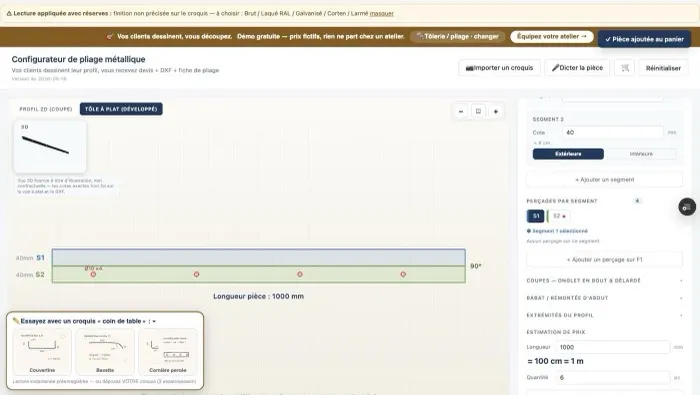Viewport: 700px width, 395px height.
Task: Edit the Segment 2 Cote field
Action: click(x=612, y=133)
